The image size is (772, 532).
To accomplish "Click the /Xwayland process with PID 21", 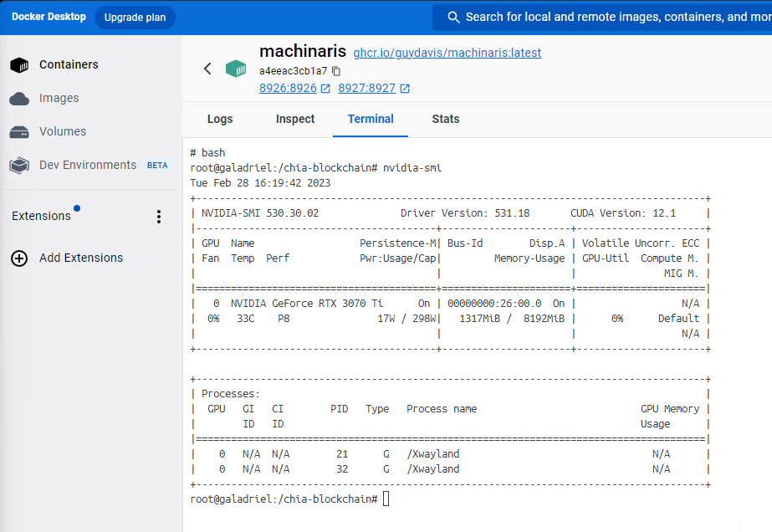I will [x=432, y=453].
